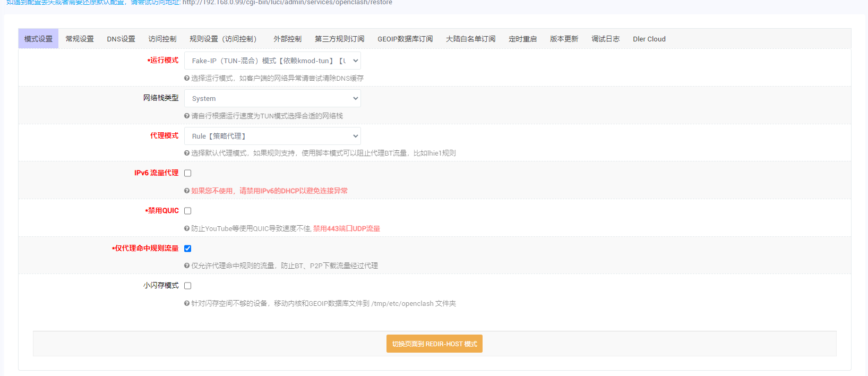The height and width of the screenshot is (376, 868).
Task: Go to the 访问控制 tab
Action: (162, 39)
